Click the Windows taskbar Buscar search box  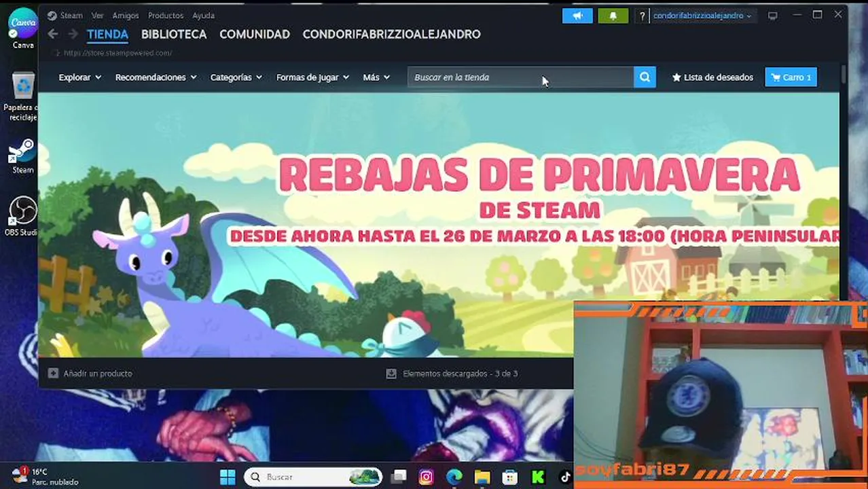pyautogui.click(x=312, y=477)
